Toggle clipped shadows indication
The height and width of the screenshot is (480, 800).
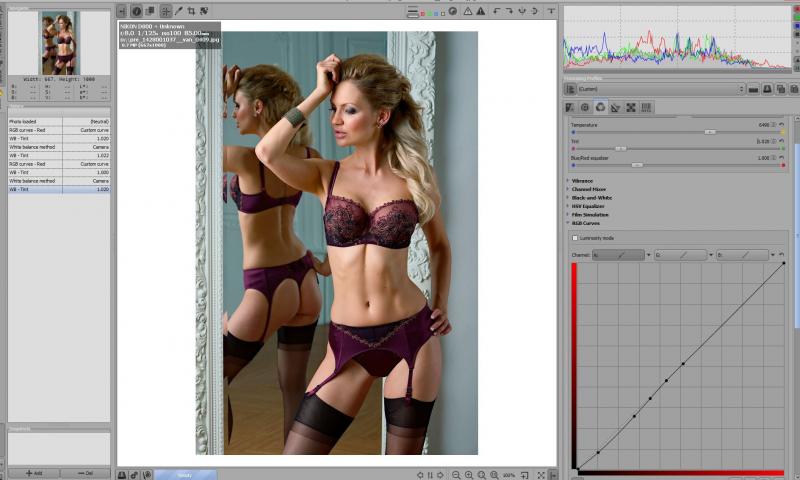[468, 11]
